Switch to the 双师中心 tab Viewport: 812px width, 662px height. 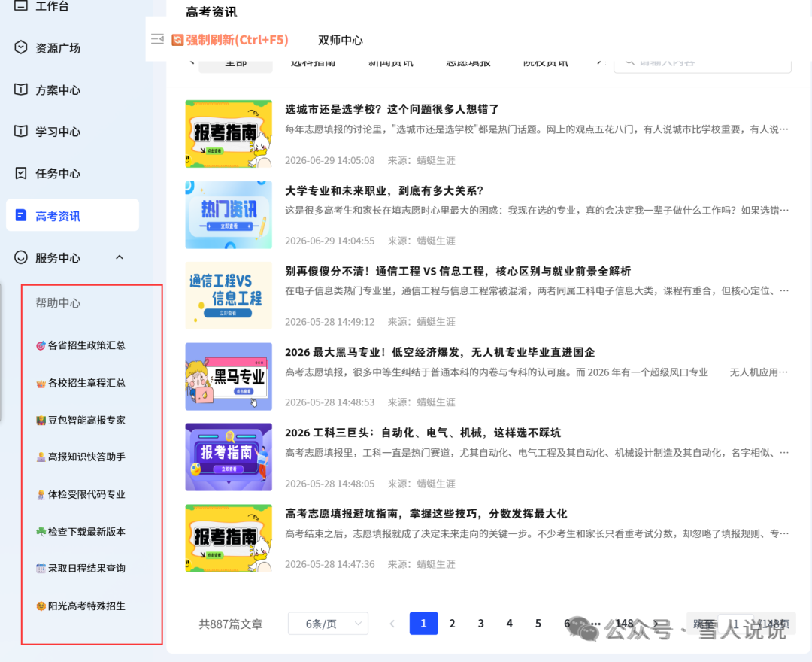coord(341,40)
